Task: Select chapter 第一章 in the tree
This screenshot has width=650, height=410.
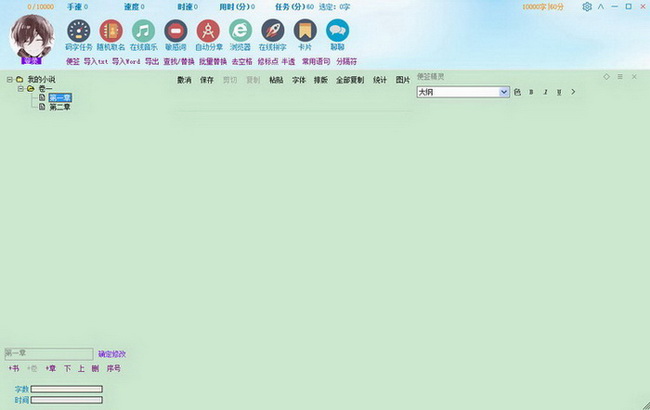Action: coord(60,98)
